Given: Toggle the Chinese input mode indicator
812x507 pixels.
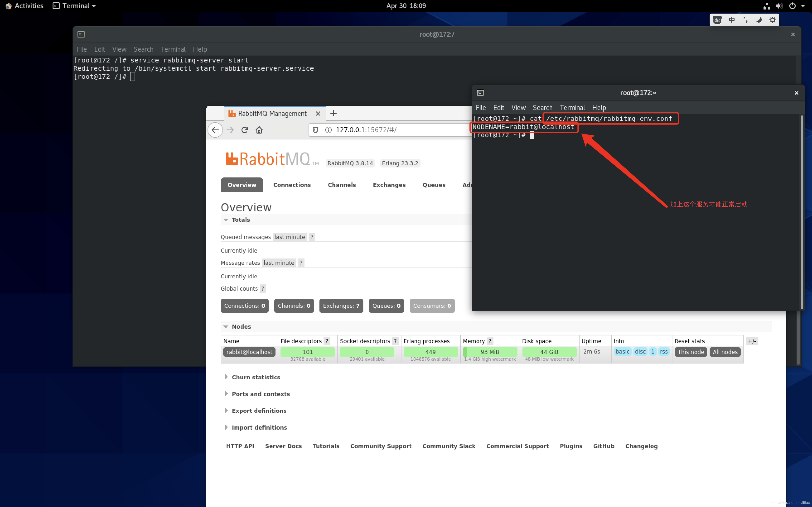Looking at the screenshot, I should pyautogui.click(x=732, y=20).
